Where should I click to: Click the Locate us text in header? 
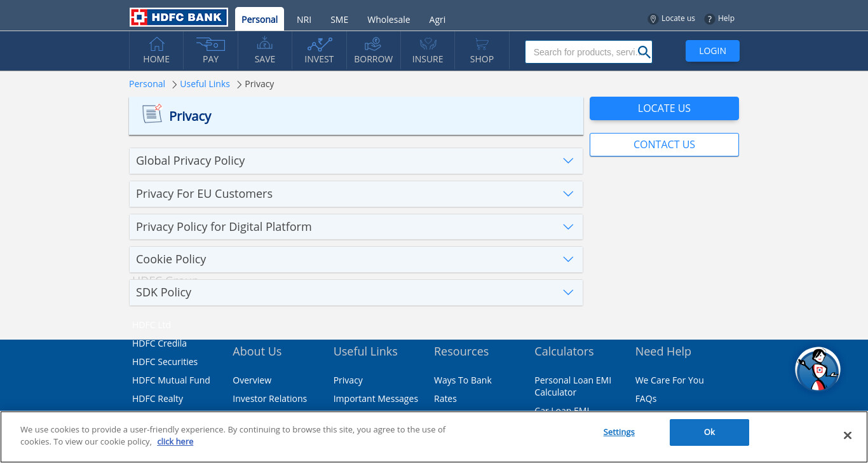pyautogui.click(x=678, y=18)
